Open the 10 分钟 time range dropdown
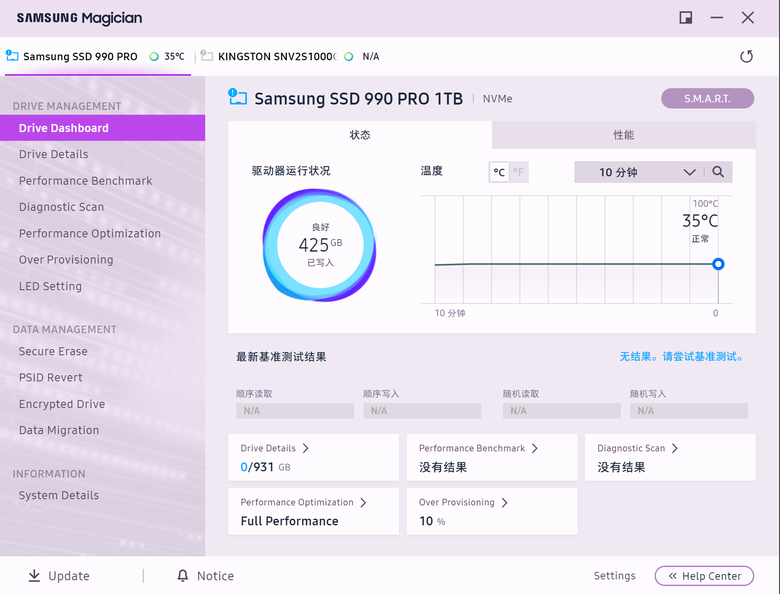 (638, 172)
